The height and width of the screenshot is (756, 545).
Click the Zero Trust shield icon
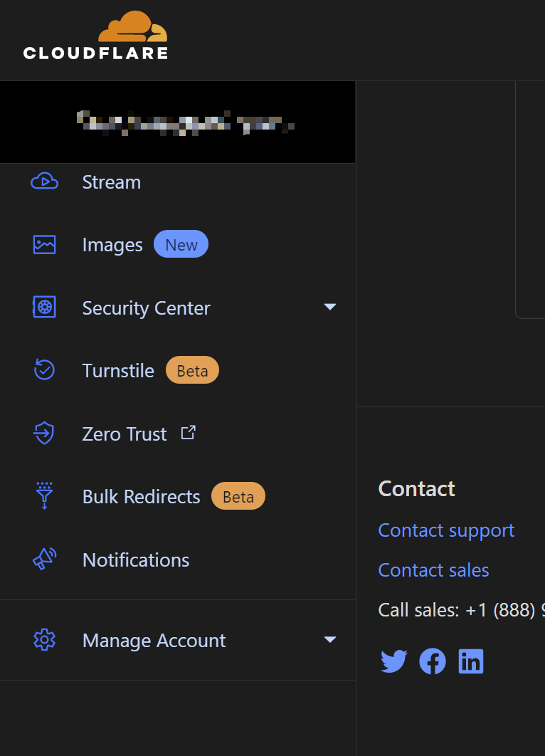click(44, 434)
